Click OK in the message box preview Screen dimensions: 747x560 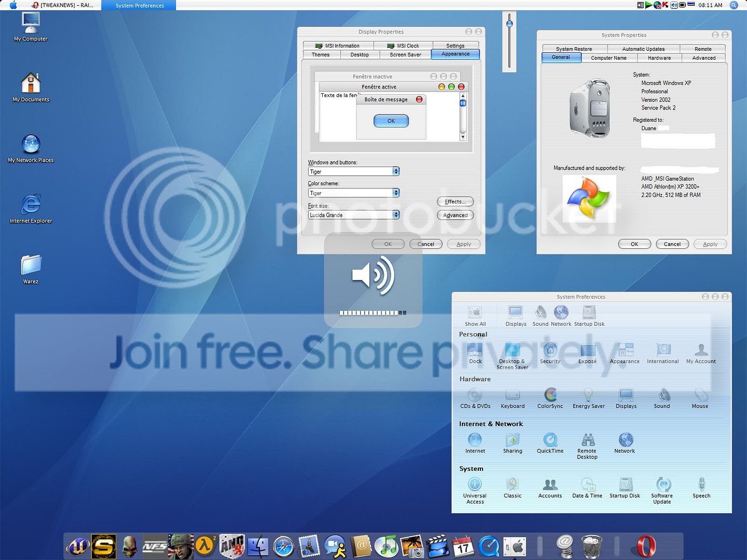(x=391, y=121)
